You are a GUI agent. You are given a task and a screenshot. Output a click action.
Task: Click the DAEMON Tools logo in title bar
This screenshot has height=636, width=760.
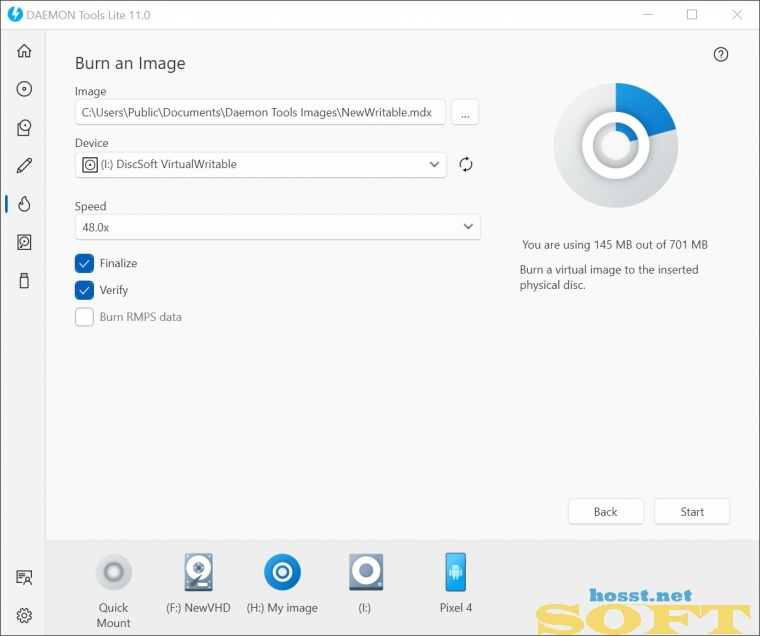click(15, 14)
